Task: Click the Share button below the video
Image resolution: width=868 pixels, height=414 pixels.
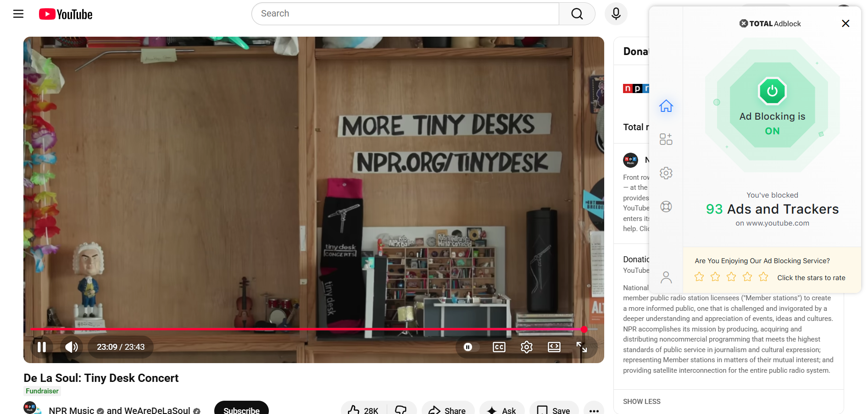Action: [448, 410]
